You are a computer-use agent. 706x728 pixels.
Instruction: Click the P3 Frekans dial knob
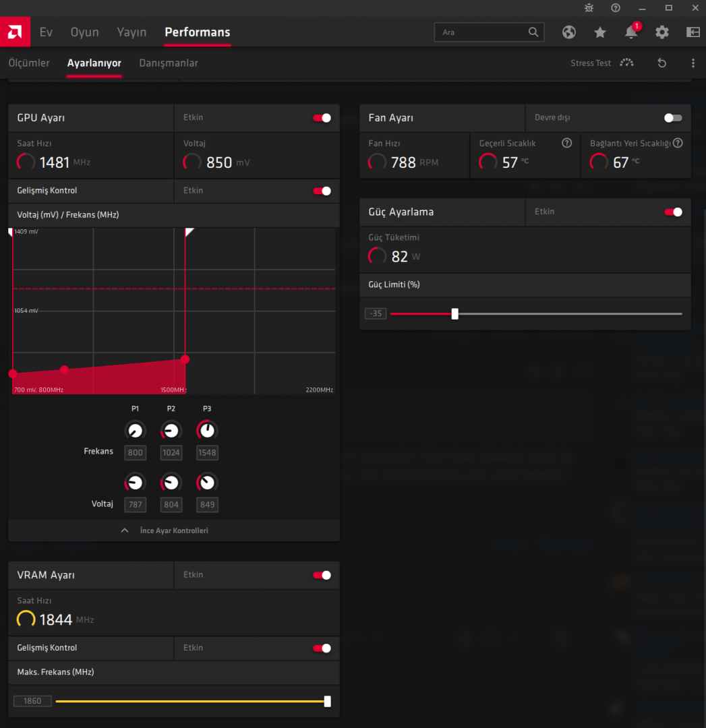(207, 430)
